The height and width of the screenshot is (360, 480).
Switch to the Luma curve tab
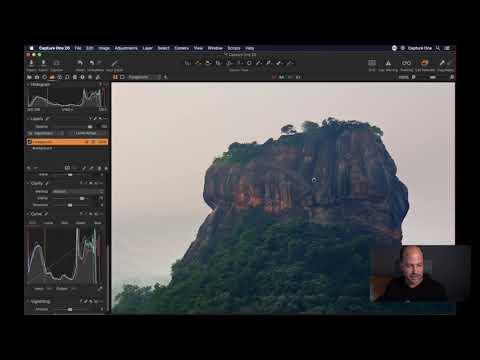[x=49, y=223]
